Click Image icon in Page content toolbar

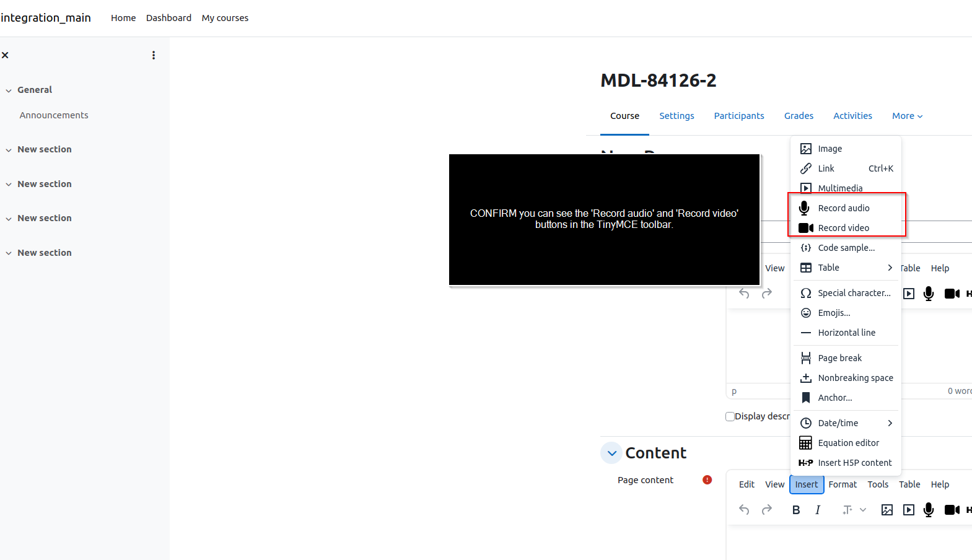coord(887,510)
